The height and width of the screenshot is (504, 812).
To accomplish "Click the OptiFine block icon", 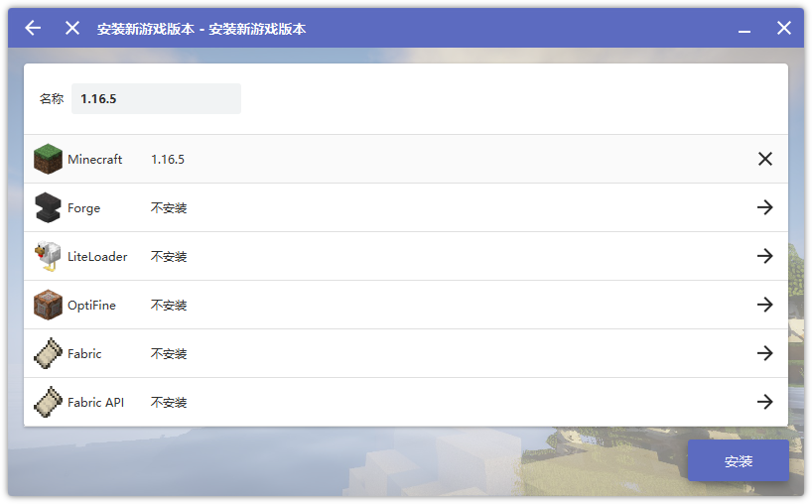I will pyautogui.click(x=48, y=305).
